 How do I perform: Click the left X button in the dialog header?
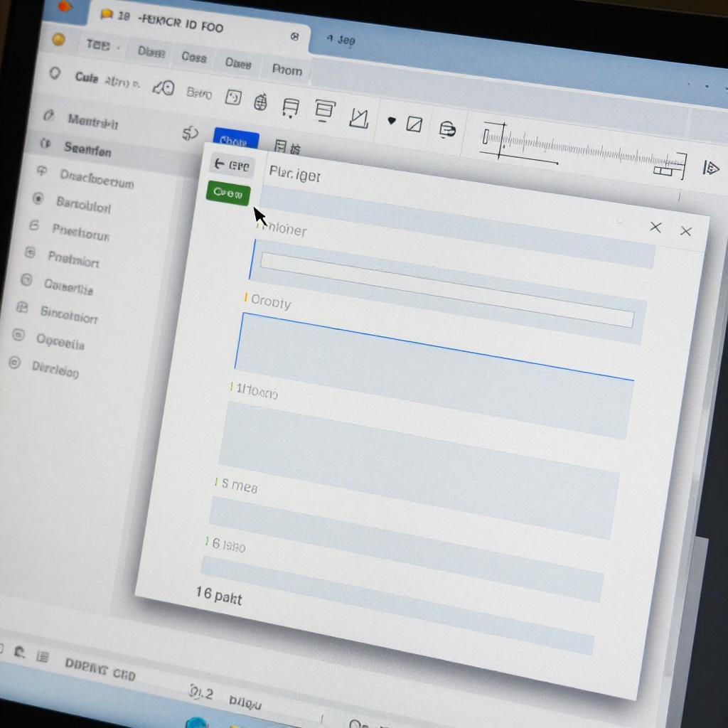pyautogui.click(x=655, y=227)
